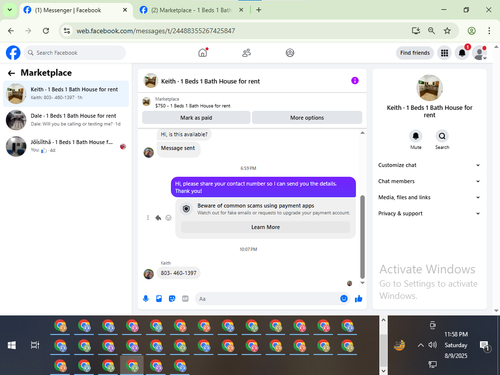Switch to the Messenger | Facebook tab
The height and width of the screenshot is (375, 500).
(x=75, y=10)
